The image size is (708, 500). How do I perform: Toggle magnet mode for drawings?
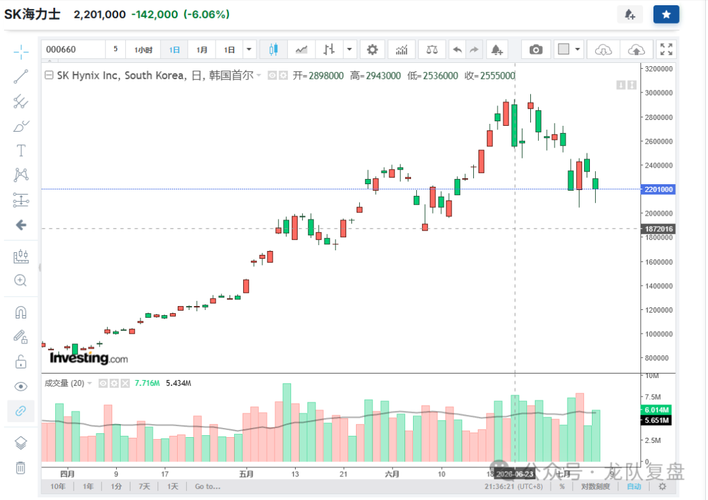point(21,313)
